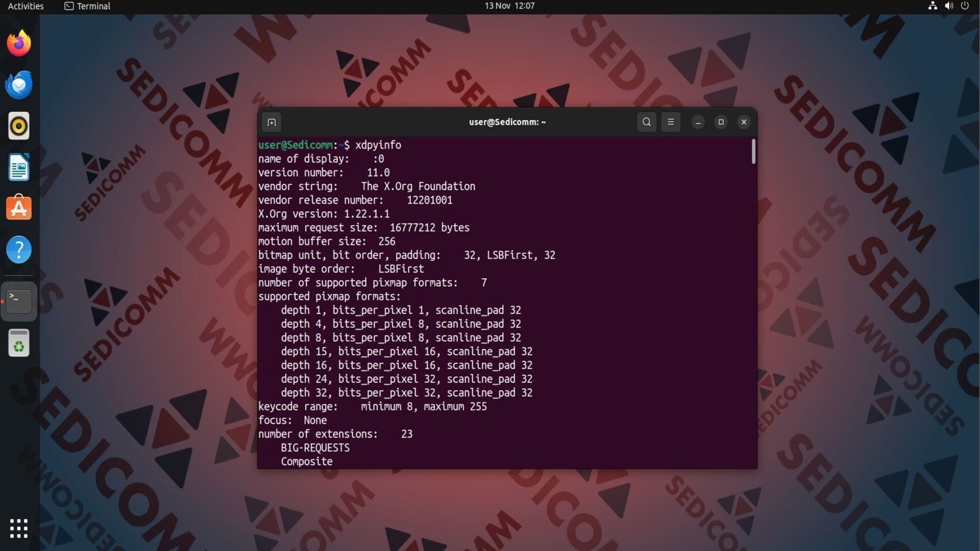Screen dimensions: 980x551
Task: Open Ubuntu Software store icon
Action: click(19, 208)
